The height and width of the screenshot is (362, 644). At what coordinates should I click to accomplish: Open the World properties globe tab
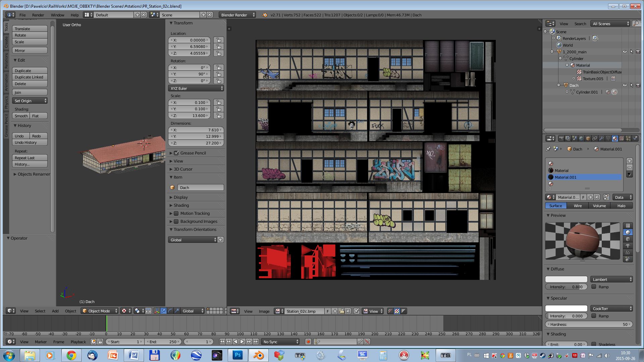(581, 138)
